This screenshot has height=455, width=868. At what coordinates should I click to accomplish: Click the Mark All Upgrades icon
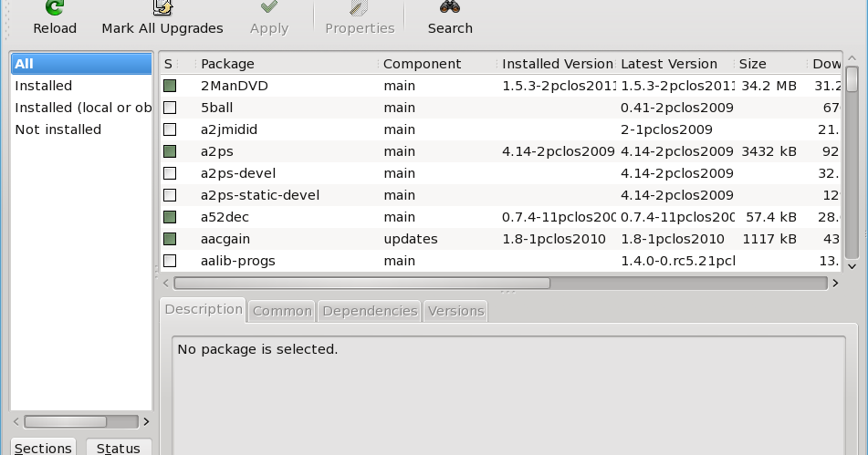[162, 7]
